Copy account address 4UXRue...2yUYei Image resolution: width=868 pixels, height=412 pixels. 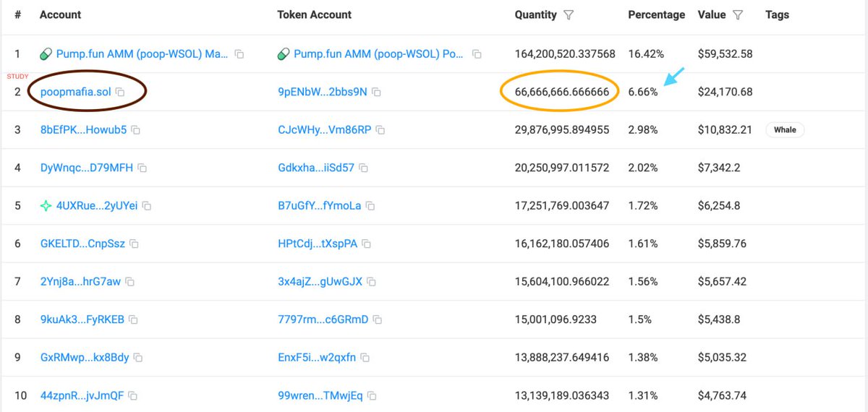click(147, 206)
